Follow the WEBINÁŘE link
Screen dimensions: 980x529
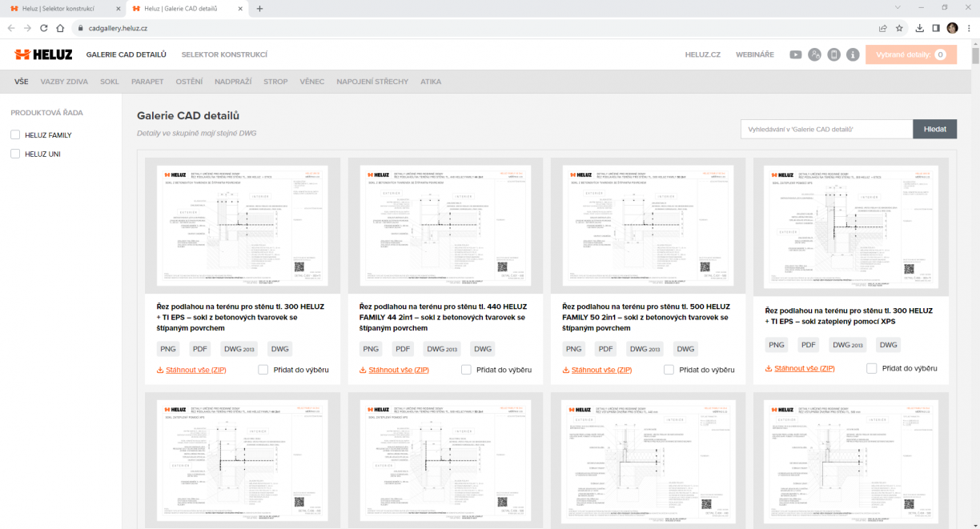point(755,54)
